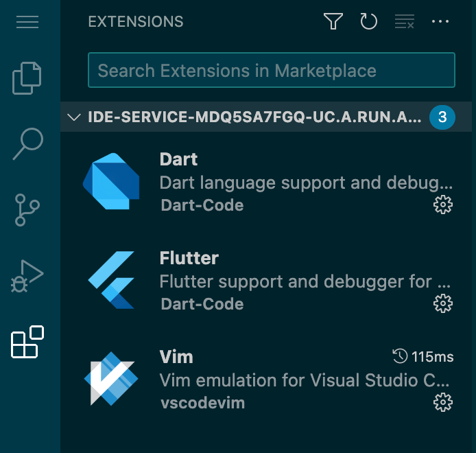Select the Flutter extension title
The image size is (476, 453).
click(x=189, y=258)
